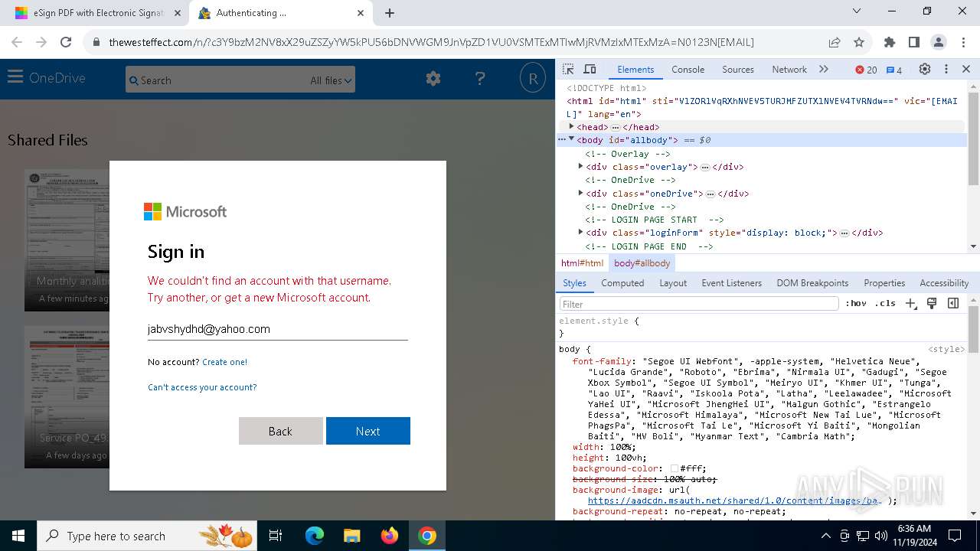Show more DevTools tabs via chevron
980x551 pixels.
coord(824,69)
